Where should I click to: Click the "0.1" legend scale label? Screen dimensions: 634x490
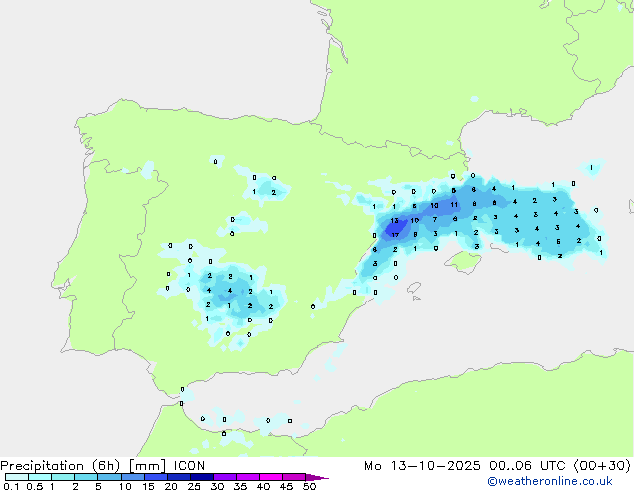coord(11,486)
